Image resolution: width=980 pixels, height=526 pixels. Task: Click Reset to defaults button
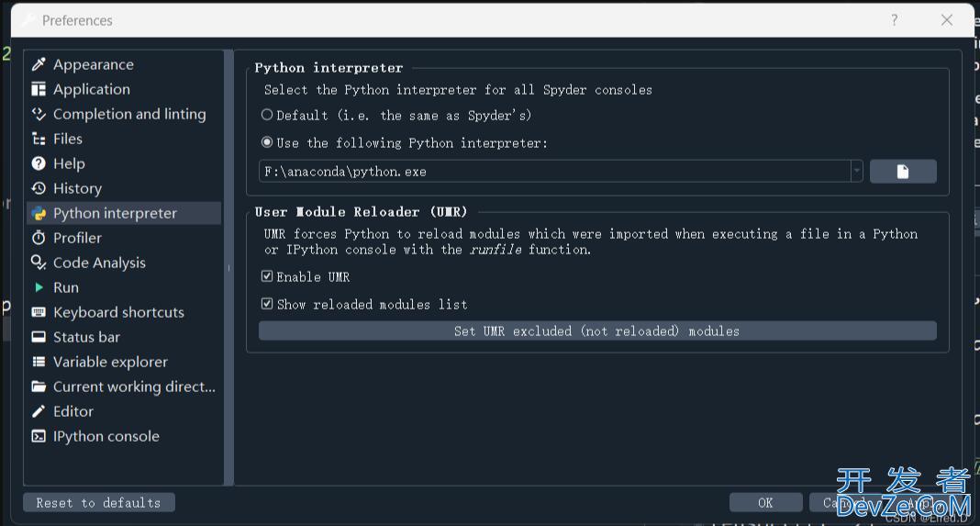click(x=99, y=503)
